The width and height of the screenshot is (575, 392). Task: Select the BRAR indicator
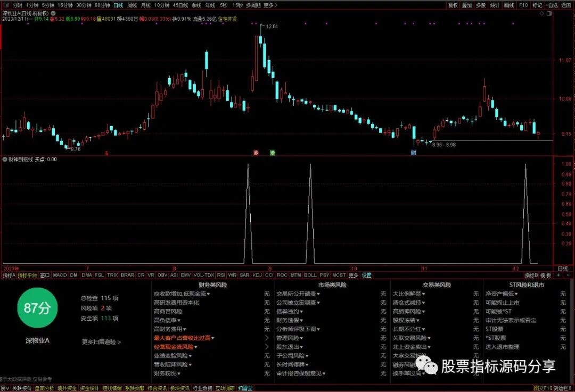pos(127,275)
